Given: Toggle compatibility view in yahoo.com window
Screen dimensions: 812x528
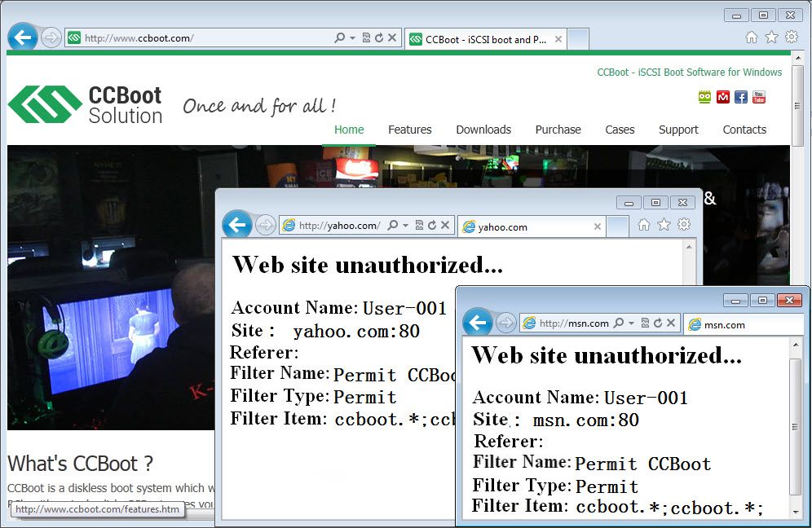Looking at the screenshot, I should tap(420, 225).
